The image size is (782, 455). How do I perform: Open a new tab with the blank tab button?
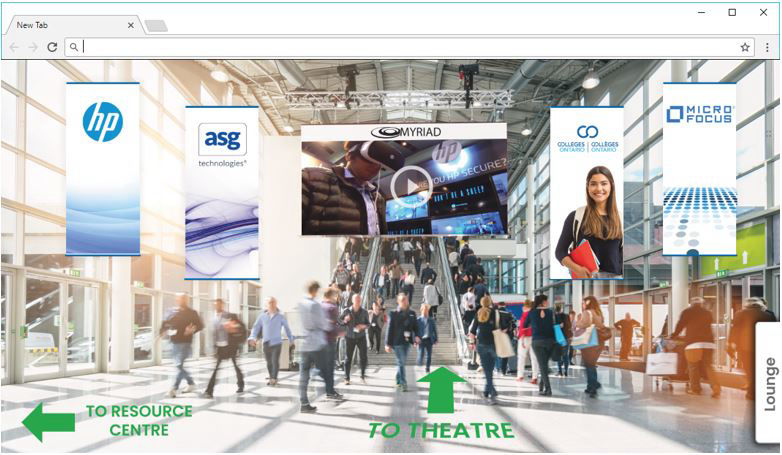click(156, 26)
